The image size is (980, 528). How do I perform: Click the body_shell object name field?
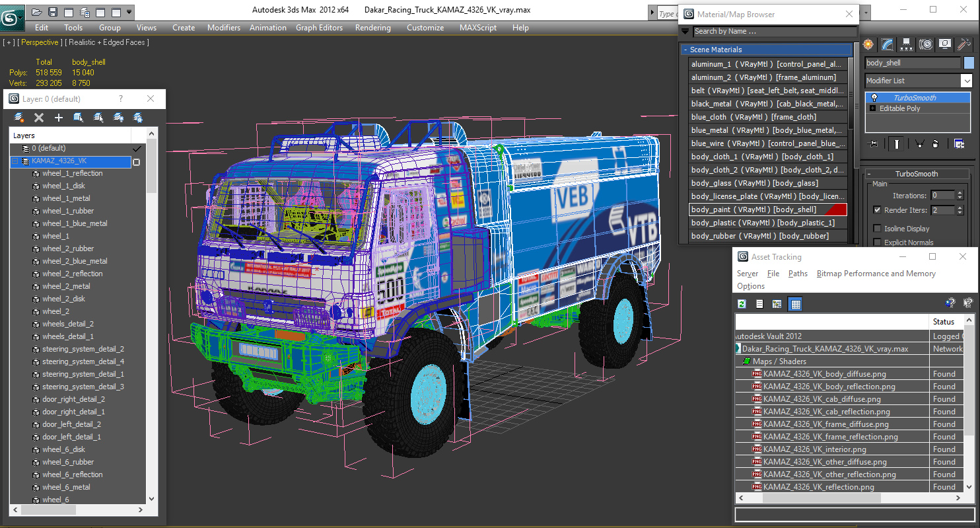click(913, 63)
